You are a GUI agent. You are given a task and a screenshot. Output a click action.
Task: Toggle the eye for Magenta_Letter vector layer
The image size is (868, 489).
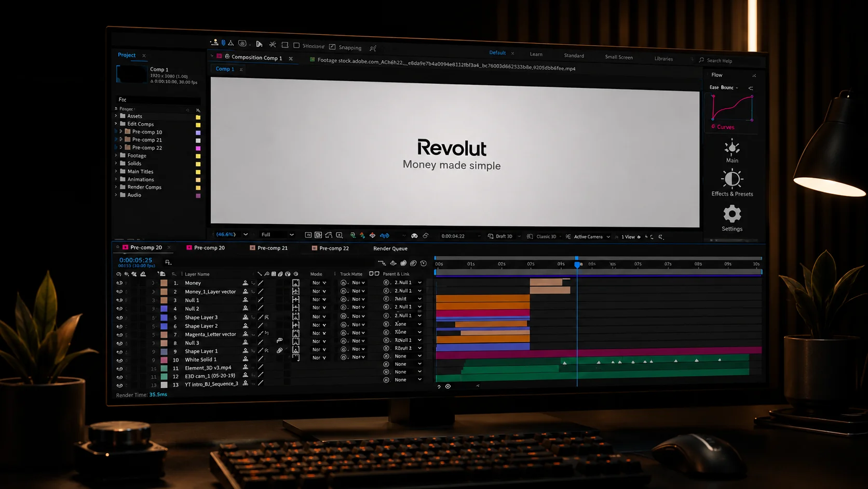click(119, 335)
